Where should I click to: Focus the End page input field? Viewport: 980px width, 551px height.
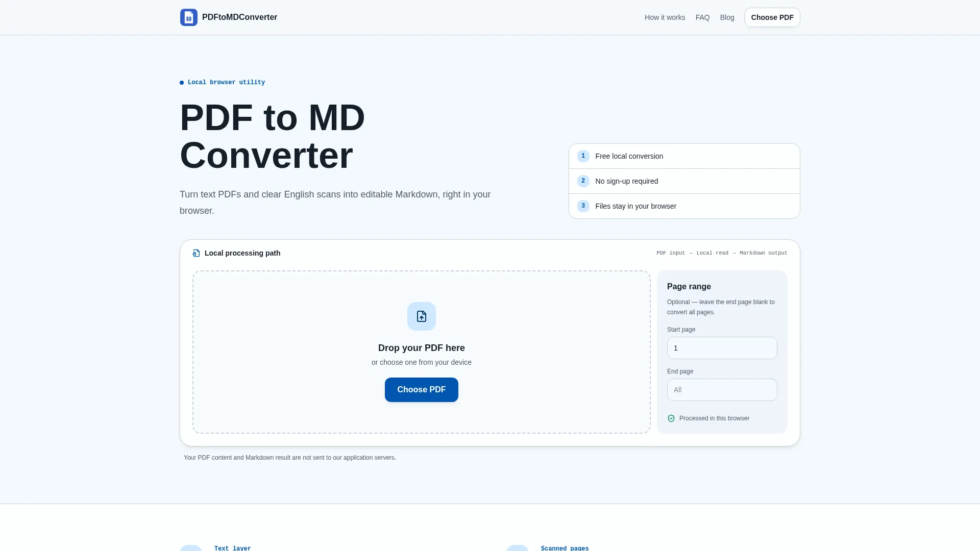coord(722,390)
